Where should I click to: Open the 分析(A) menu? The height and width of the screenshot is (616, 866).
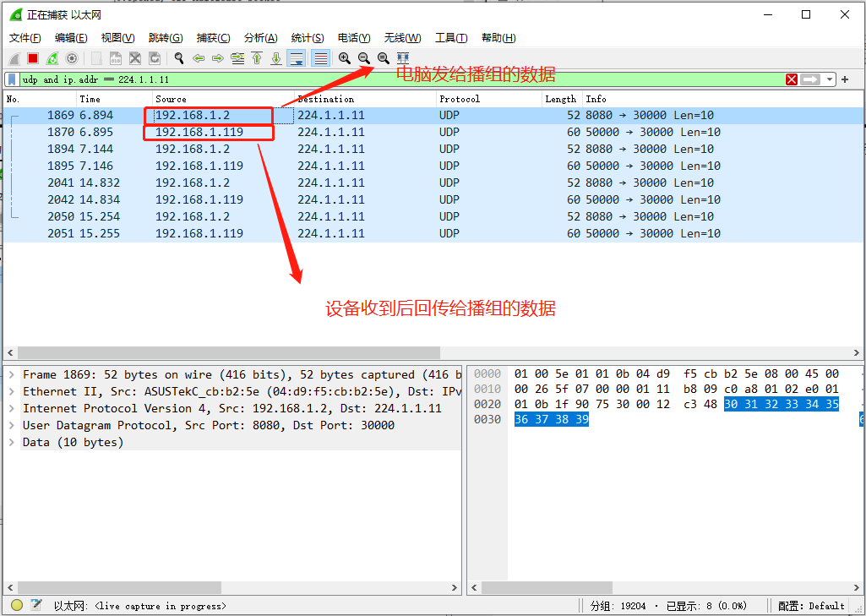pyautogui.click(x=261, y=37)
